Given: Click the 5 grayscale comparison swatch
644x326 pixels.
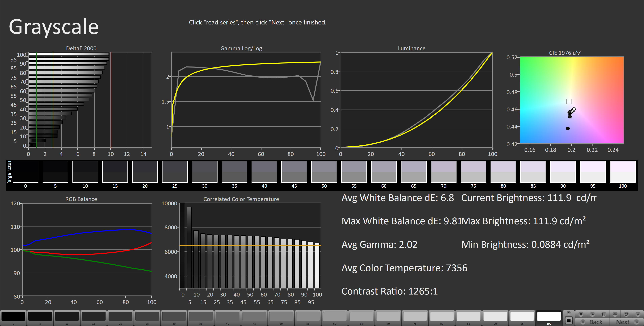Looking at the screenshot, I should pyautogui.click(x=55, y=172).
